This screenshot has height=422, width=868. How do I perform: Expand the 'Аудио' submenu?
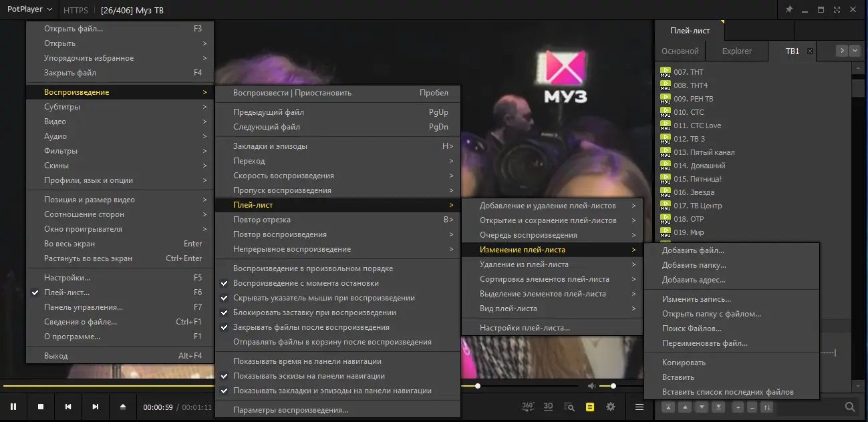120,136
